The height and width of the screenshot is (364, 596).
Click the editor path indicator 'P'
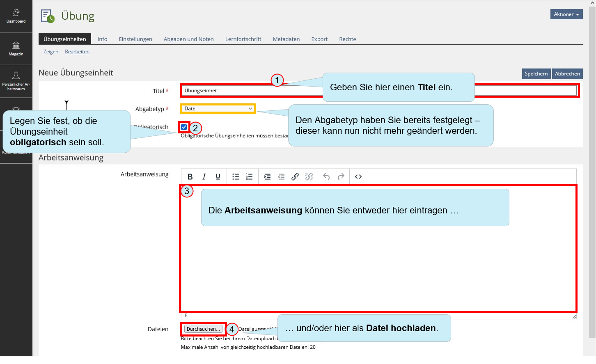pos(186,316)
